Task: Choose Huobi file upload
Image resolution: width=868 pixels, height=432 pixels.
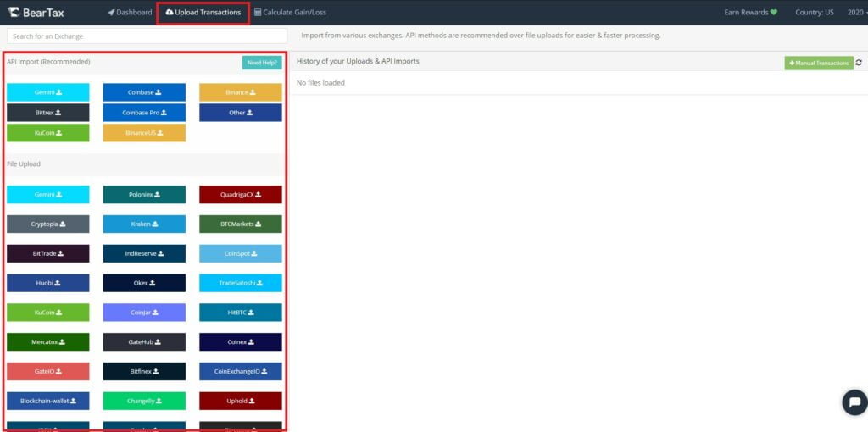Action: point(48,283)
